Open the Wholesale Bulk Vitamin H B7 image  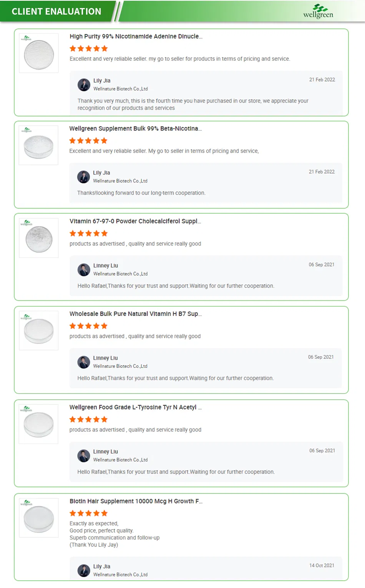pyautogui.click(x=39, y=331)
